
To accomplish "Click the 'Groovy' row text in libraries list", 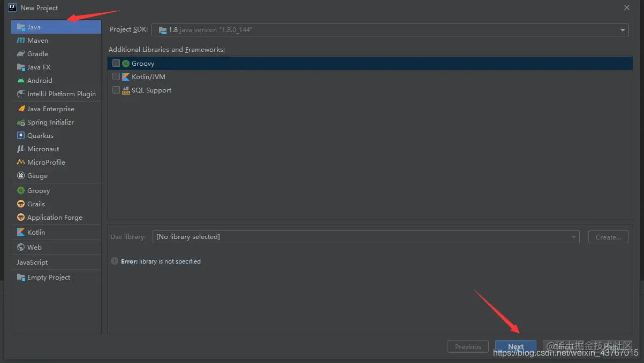I will click(x=143, y=63).
